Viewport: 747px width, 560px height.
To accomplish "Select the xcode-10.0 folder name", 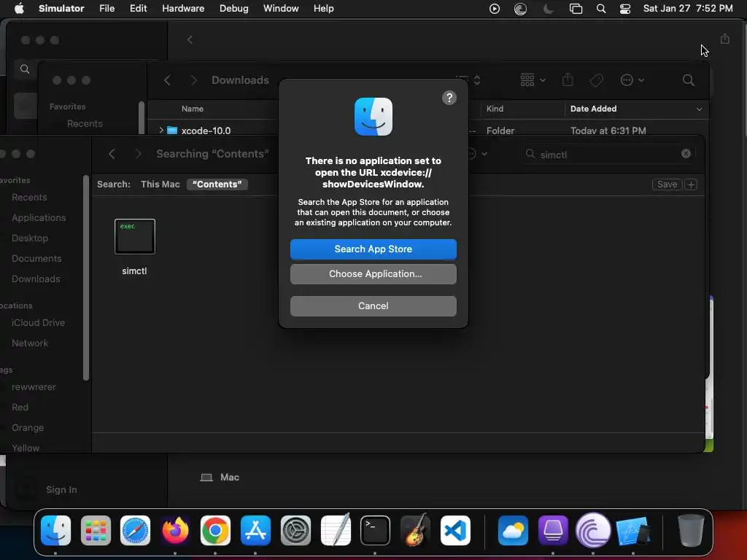I will pos(206,131).
